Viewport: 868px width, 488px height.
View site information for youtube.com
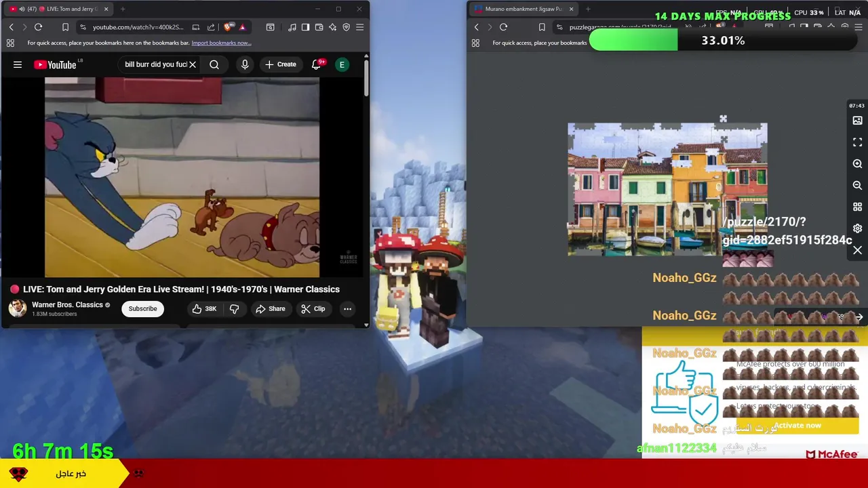(x=83, y=27)
